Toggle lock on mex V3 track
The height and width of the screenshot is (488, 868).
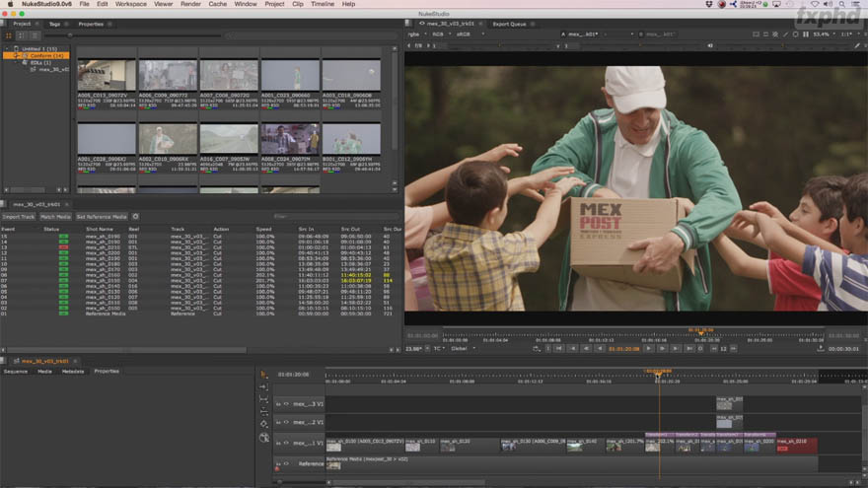pos(278,404)
